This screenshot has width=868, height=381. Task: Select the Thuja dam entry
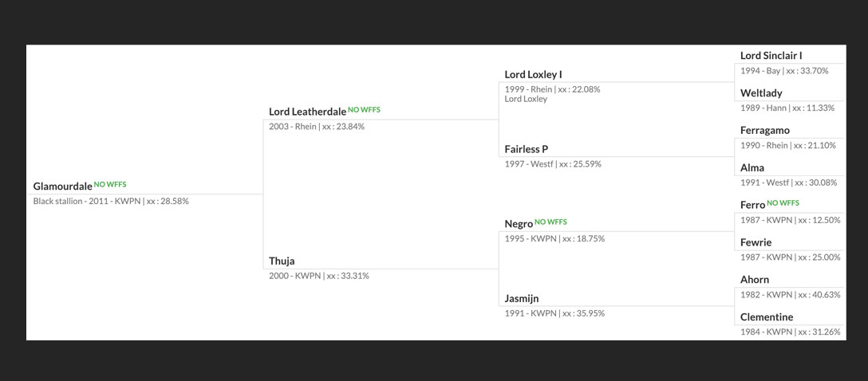(x=282, y=261)
